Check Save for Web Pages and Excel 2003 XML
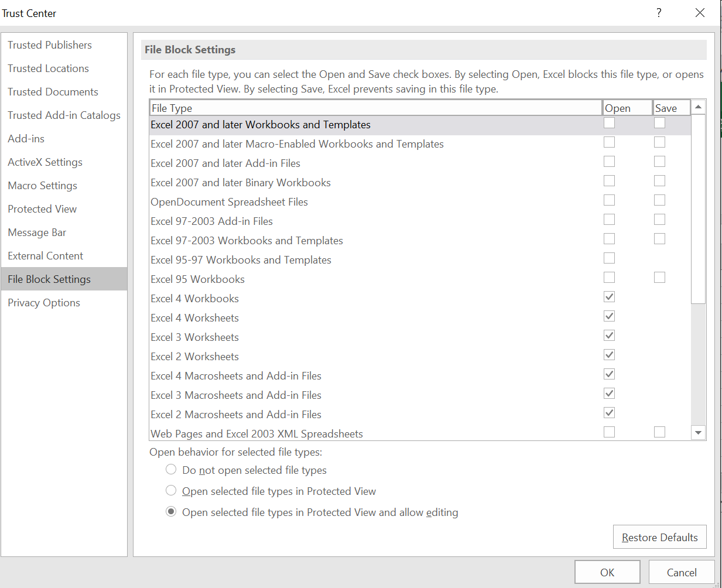 (x=660, y=432)
